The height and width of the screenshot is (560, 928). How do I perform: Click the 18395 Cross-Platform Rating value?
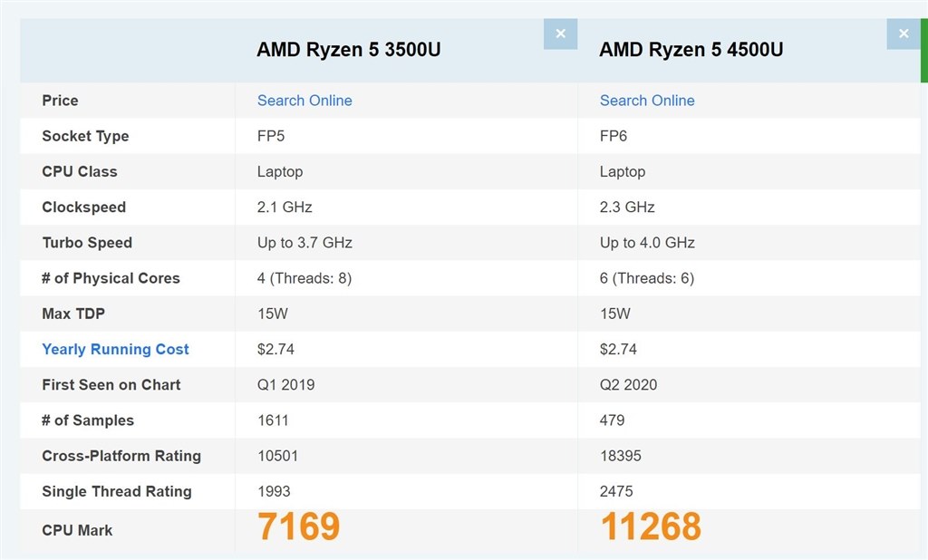[x=621, y=456]
